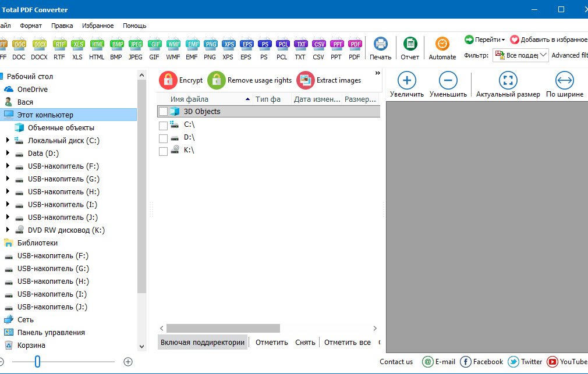Viewport: 588px width, 374px height.
Task: Pick the EPS format icon
Action: tap(246, 49)
